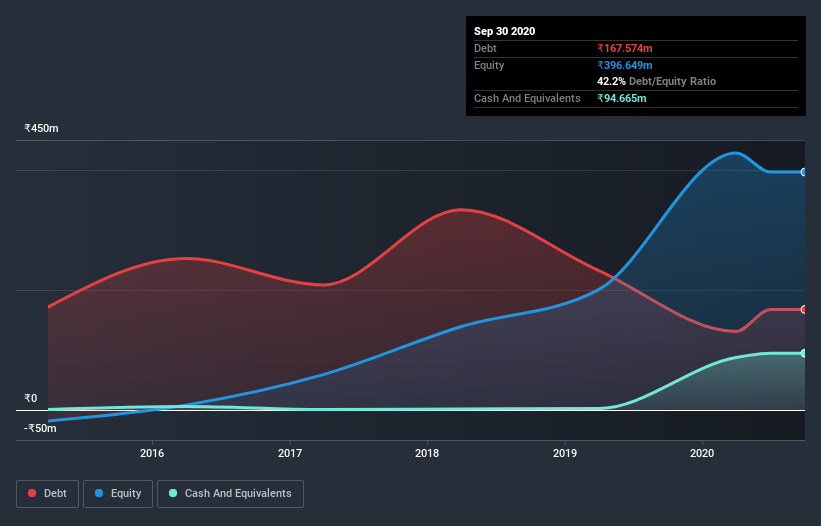Click the ₹396.649m equity value
The image size is (821, 526).
tap(625, 65)
